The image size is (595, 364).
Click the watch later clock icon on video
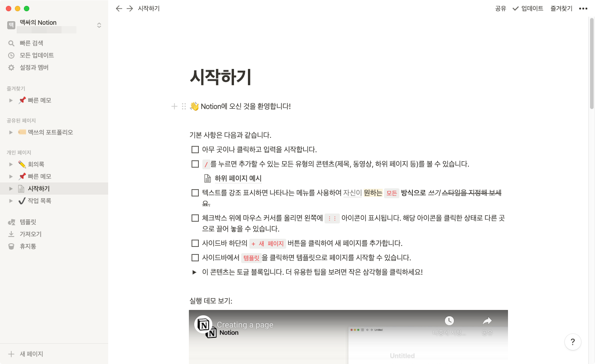449,321
